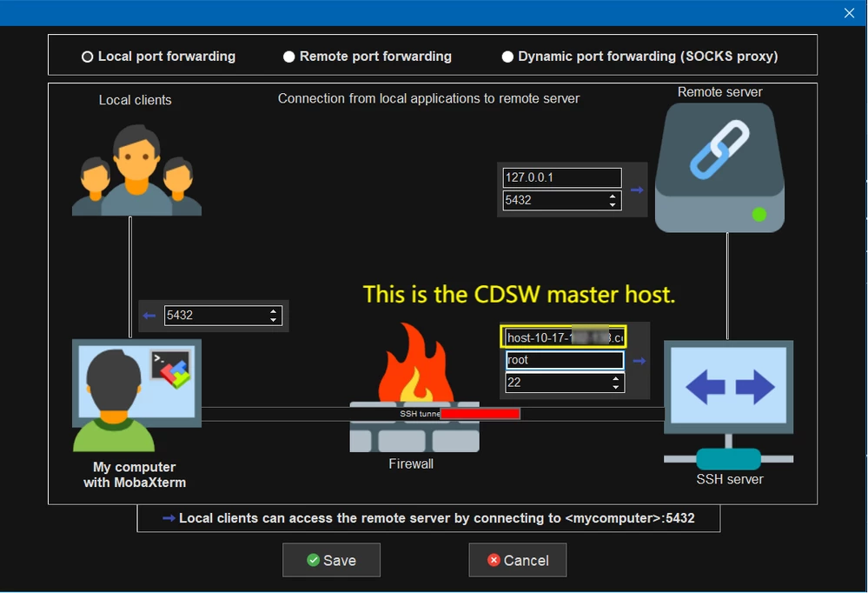Select Remote port forwarding option

click(288, 57)
